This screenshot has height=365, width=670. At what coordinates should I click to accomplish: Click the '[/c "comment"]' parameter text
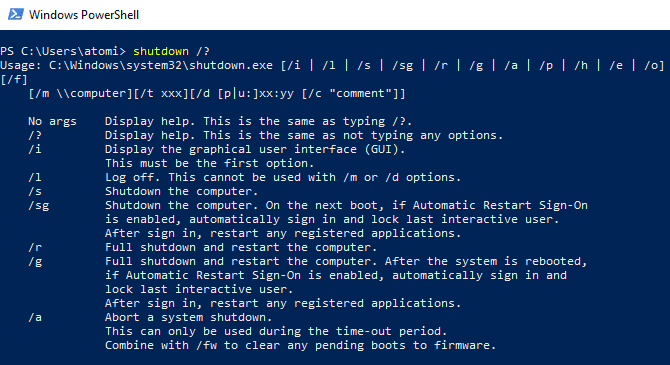click(x=350, y=94)
